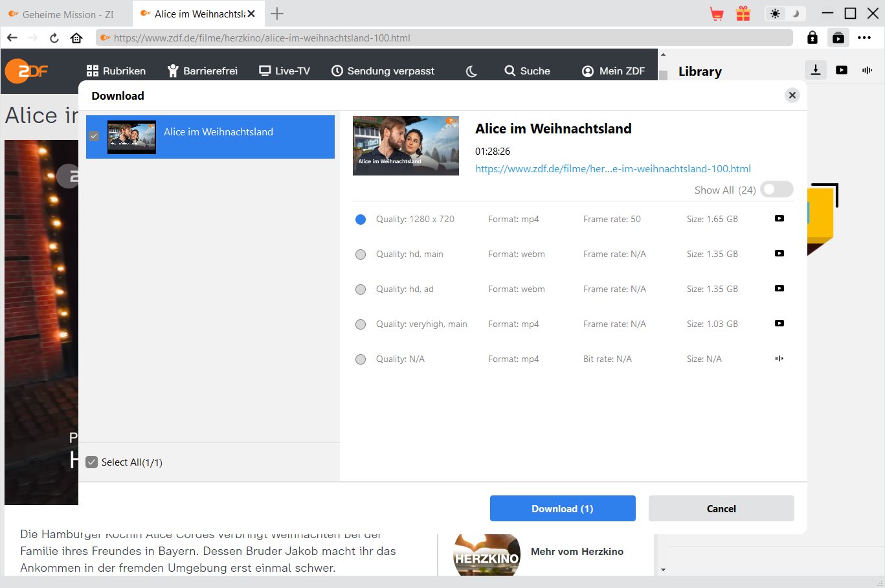Close the Download dialog

[x=792, y=95]
